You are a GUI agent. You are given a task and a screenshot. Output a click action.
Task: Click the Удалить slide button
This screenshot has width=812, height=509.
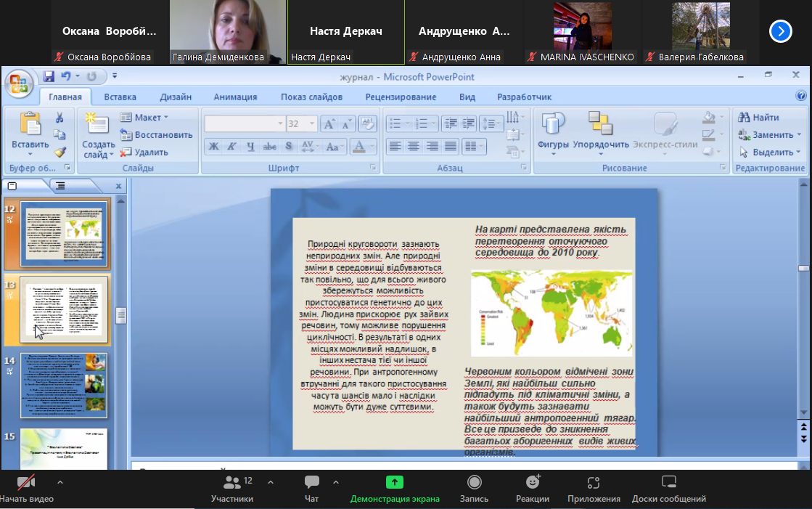tap(144, 152)
